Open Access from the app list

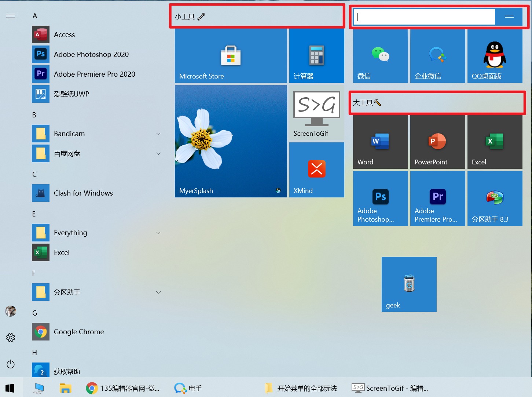[97, 34]
